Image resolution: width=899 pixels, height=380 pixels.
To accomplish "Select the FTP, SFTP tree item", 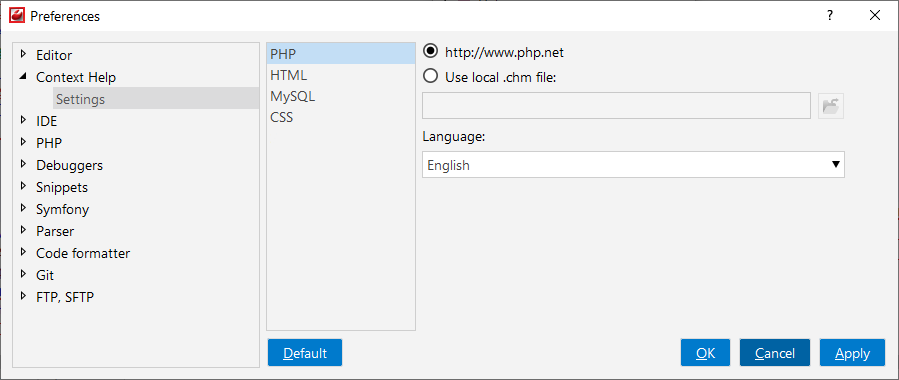I will [x=65, y=297].
